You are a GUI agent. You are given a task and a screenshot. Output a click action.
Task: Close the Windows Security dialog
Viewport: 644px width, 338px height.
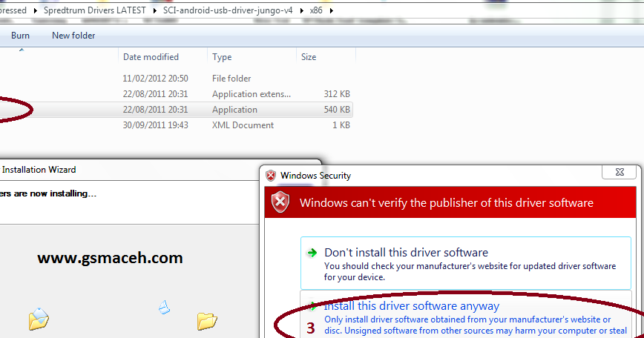620,172
